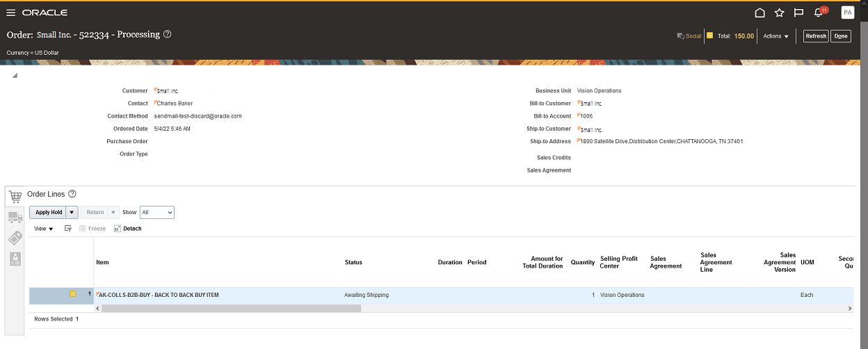Switch to the Supply Details badge tab
Screen dimensions: 868x349
click(15, 259)
